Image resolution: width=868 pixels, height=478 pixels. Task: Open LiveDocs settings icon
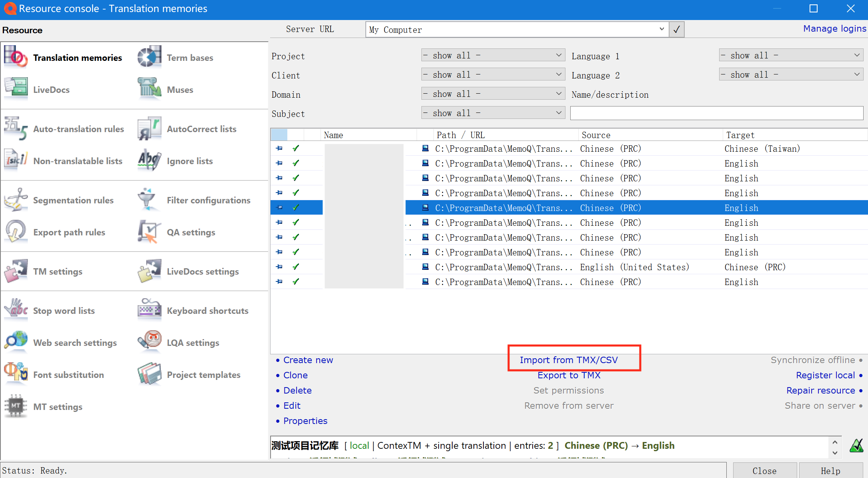pyautogui.click(x=149, y=271)
